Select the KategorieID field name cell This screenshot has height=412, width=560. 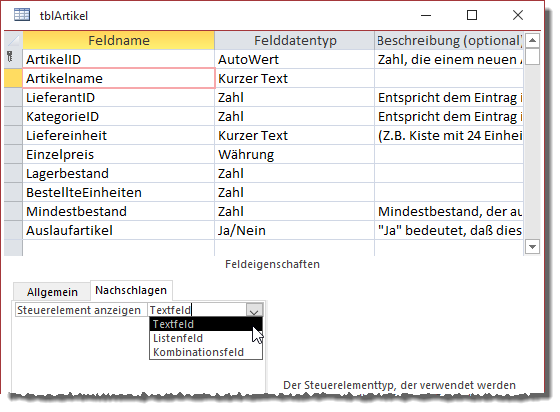(x=119, y=116)
